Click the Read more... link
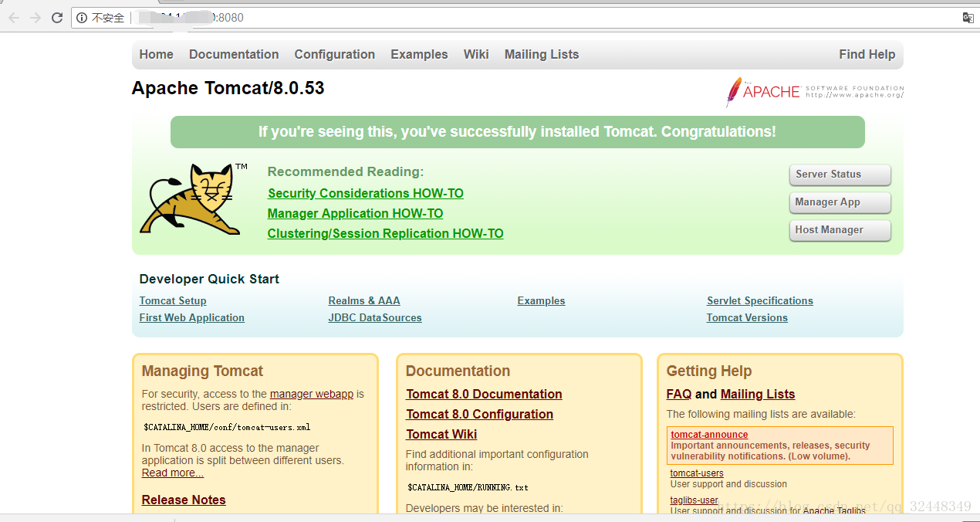Image resolution: width=980 pixels, height=522 pixels. pos(173,473)
